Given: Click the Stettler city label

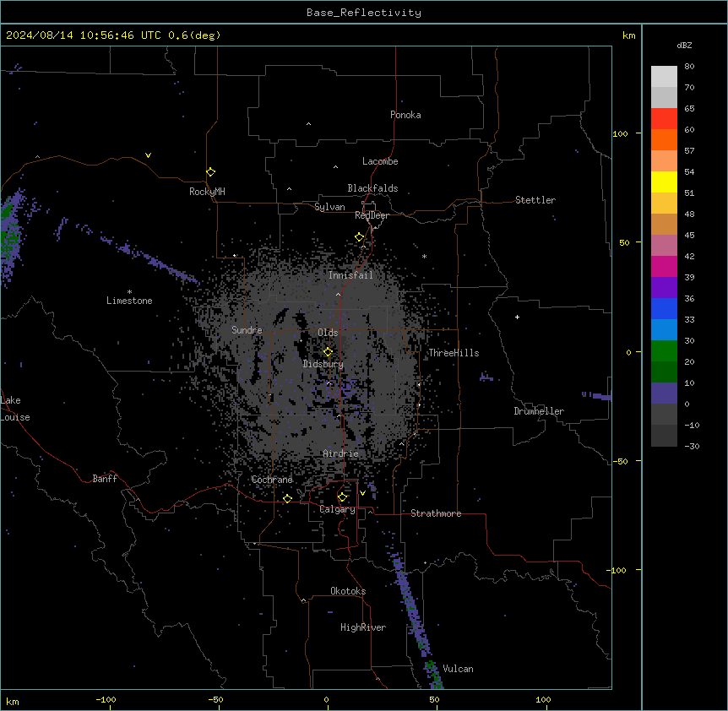Looking at the screenshot, I should coord(535,200).
